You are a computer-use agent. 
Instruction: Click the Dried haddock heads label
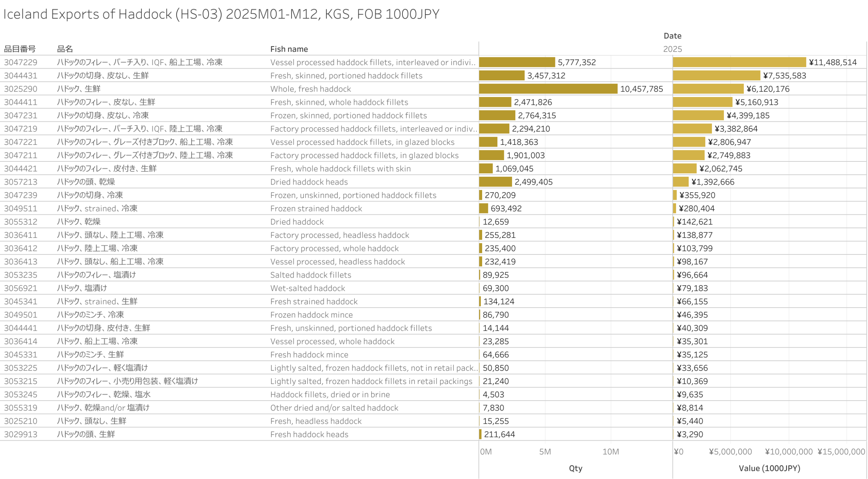[x=309, y=182]
